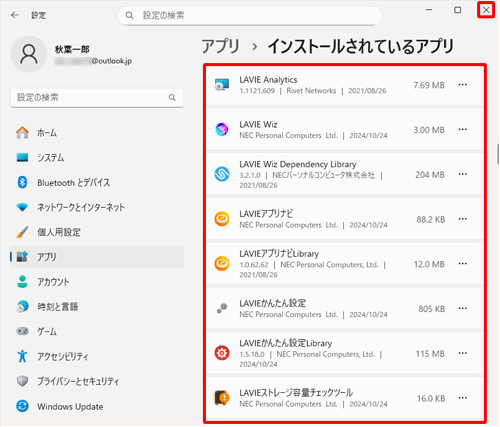Click the LAVIE Analytics app name
This screenshot has width=500, height=427.
(x=268, y=80)
